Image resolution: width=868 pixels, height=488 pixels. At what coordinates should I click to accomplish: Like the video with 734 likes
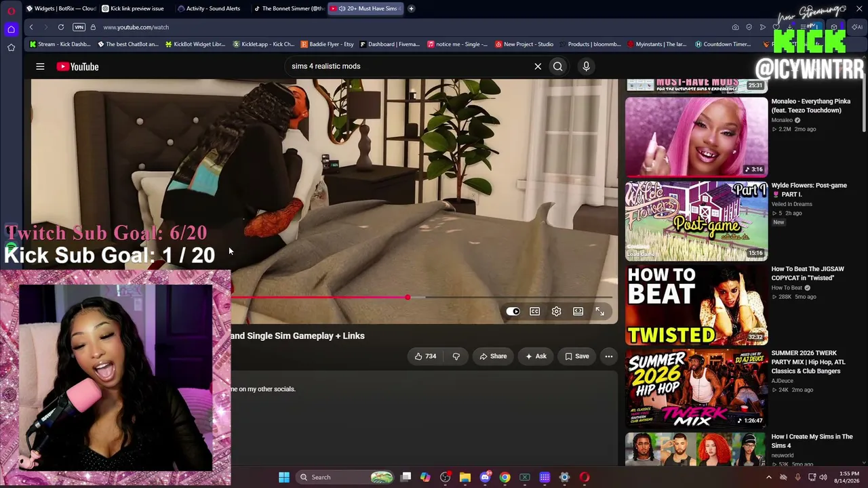coord(425,357)
